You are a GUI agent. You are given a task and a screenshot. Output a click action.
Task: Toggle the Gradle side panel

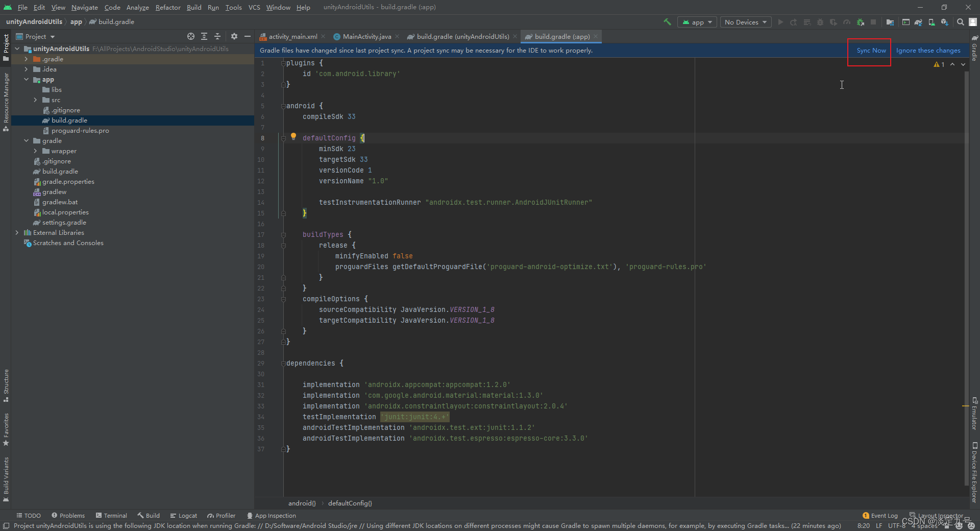click(974, 49)
